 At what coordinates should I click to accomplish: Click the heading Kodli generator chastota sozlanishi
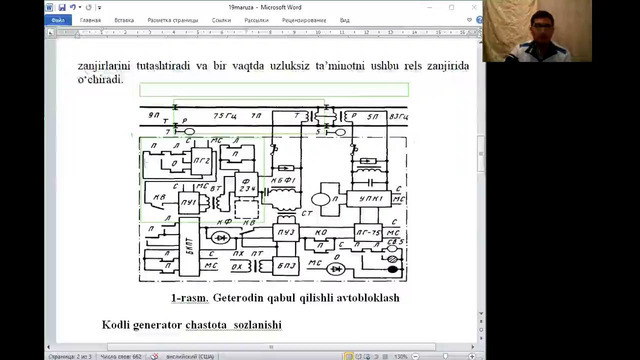click(192, 325)
